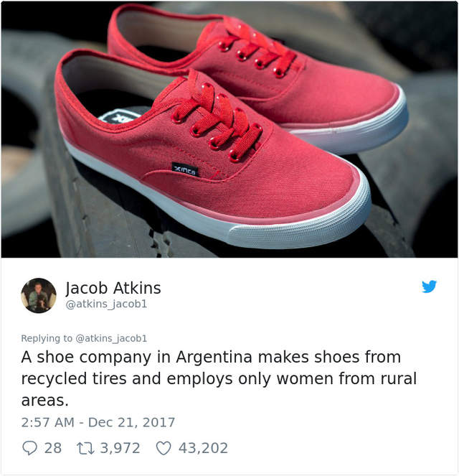Click the reply speech bubble icon
This screenshot has width=459, height=476.
29,448
